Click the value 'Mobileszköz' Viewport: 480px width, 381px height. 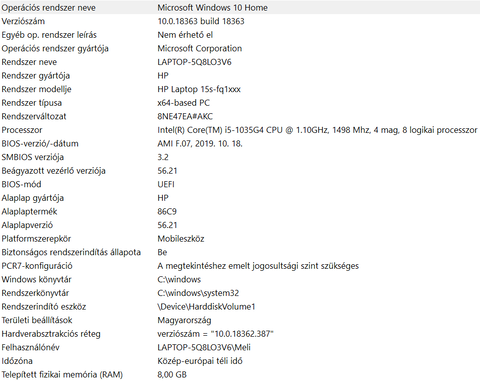pyautogui.click(x=181, y=239)
